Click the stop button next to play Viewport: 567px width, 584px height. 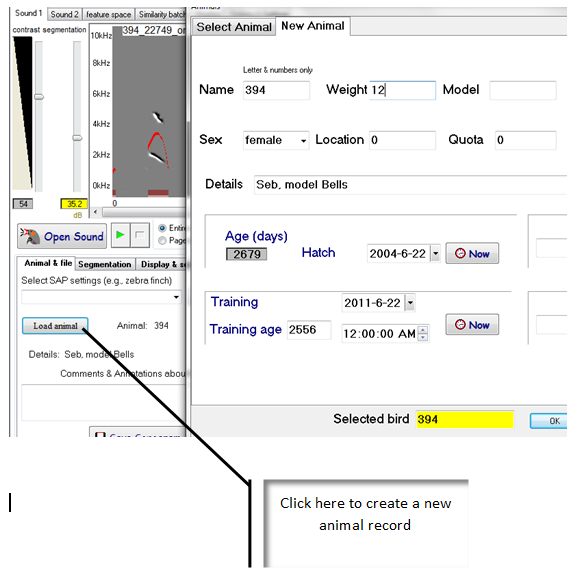(x=140, y=235)
